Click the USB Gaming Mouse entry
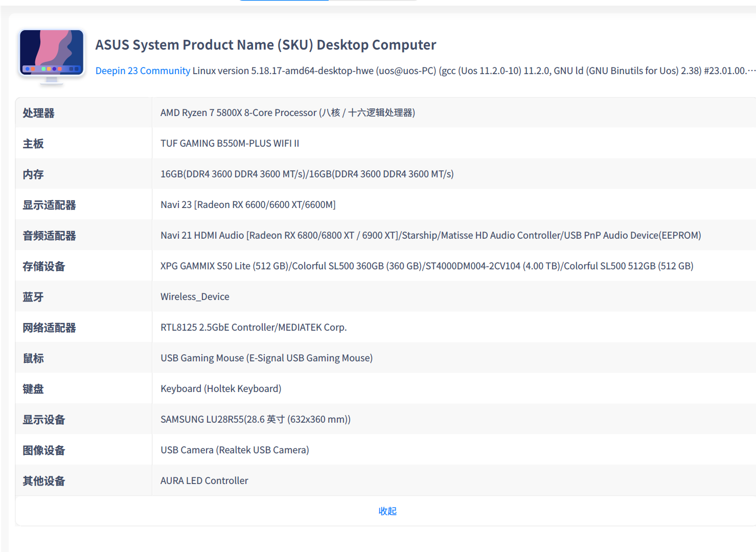The image size is (756, 552). tap(266, 358)
